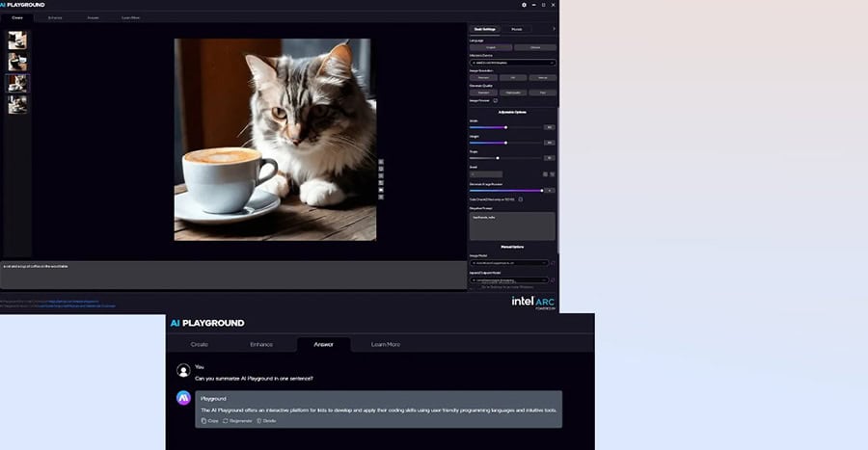This screenshot has height=450, width=868.
Task: Click the prompt box about cat and coffee
Action: coord(233,275)
